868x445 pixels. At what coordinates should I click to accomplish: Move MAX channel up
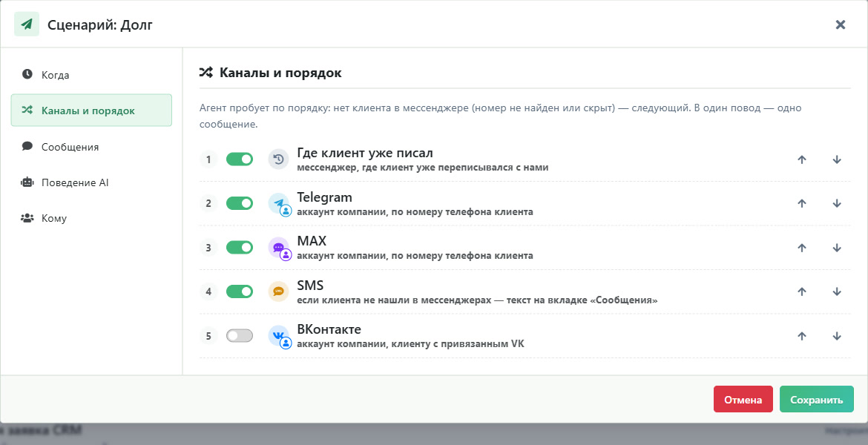click(801, 248)
